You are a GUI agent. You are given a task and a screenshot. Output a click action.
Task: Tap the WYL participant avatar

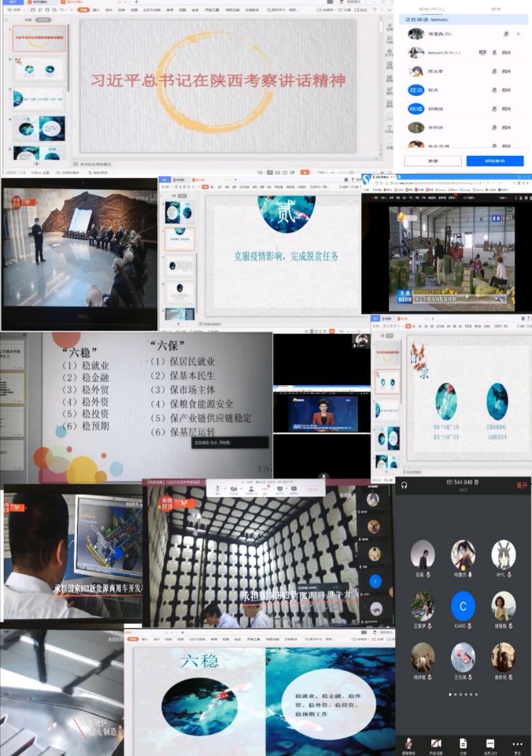click(x=504, y=554)
